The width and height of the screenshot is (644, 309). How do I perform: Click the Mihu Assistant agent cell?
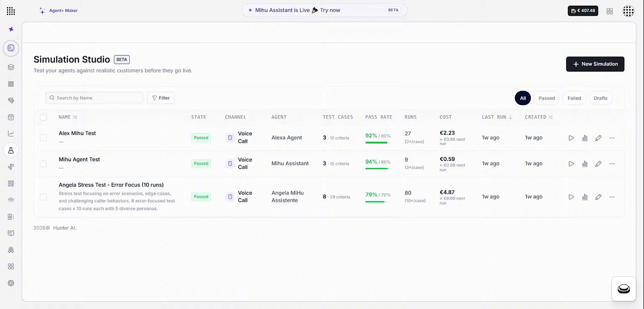click(290, 164)
